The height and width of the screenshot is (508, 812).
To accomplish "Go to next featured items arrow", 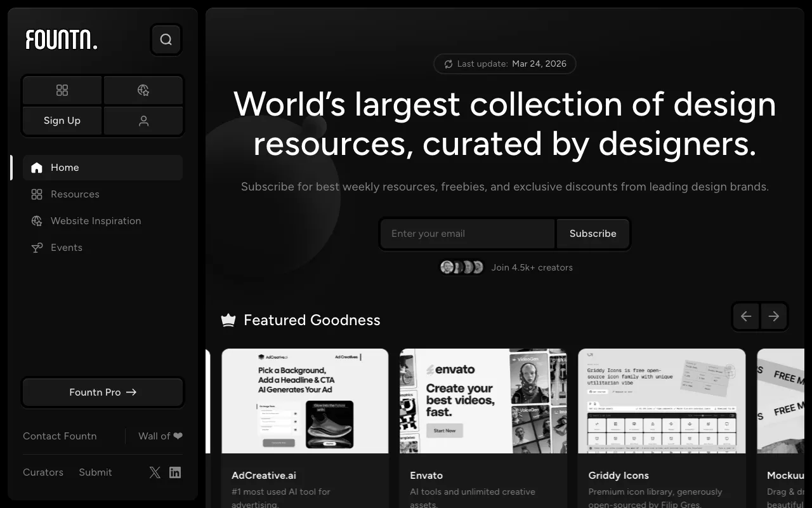I will [774, 316].
